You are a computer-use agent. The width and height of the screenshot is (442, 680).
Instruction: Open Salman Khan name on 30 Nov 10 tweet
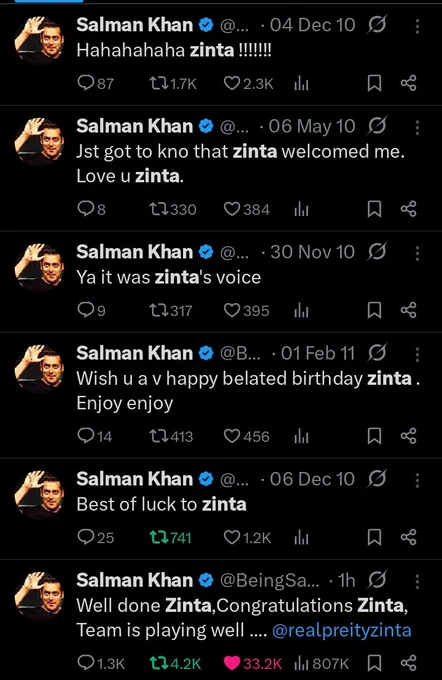[x=134, y=252]
